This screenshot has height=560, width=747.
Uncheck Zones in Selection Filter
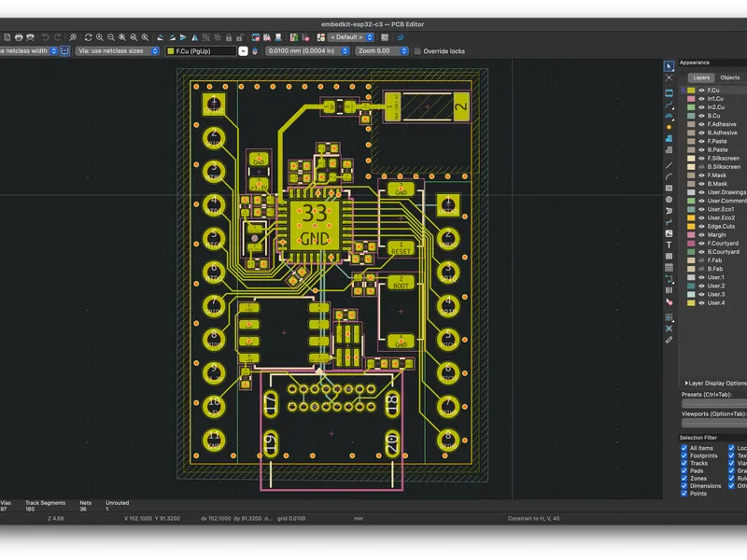click(x=684, y=478)
